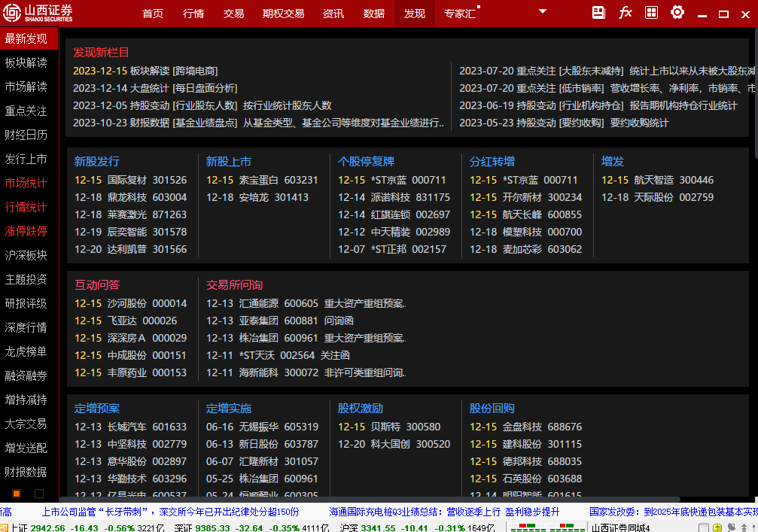Click the document page icon in status bar
This screenshot has width=758, height=532.
point(704,527)
